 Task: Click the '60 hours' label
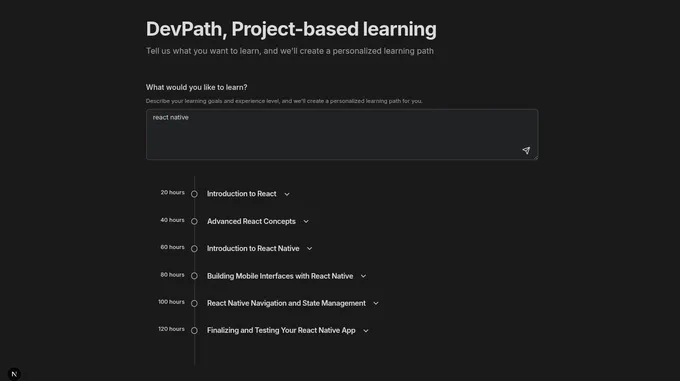click(x=173, y=247)
